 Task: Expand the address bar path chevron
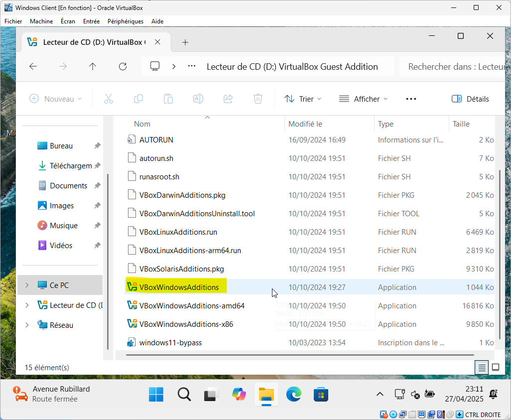174,67
